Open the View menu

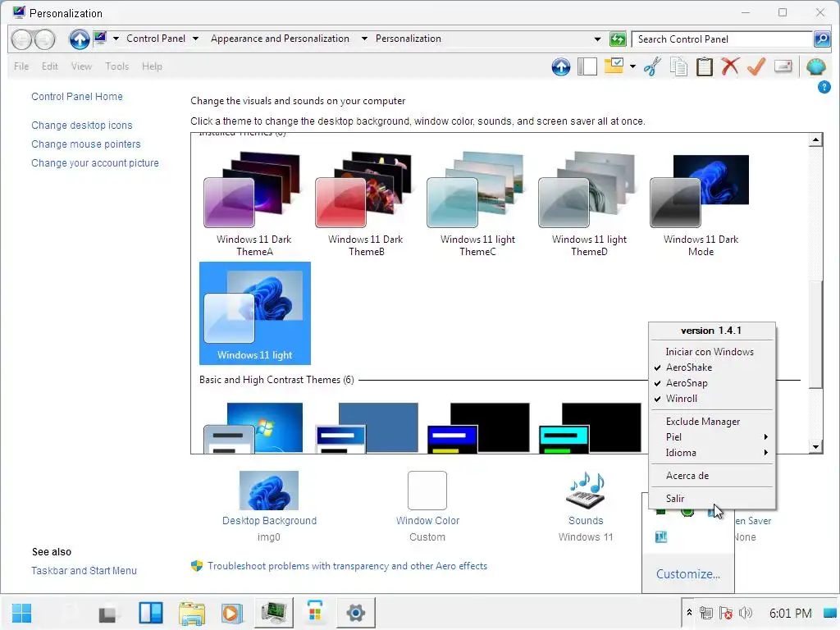(x=81, y=66)
